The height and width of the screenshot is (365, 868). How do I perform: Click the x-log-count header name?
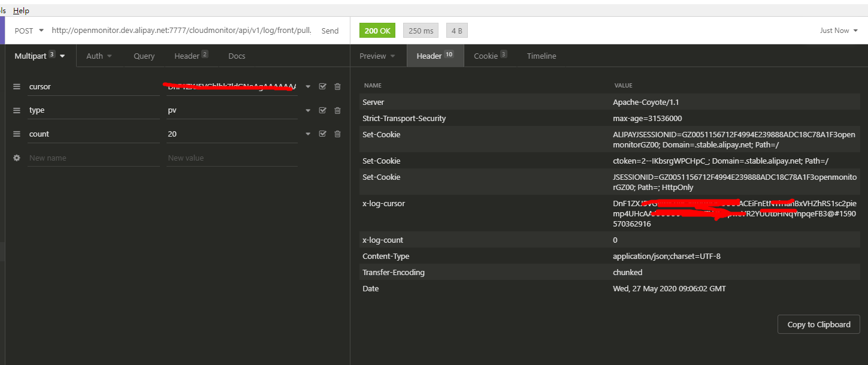[383, 240]
